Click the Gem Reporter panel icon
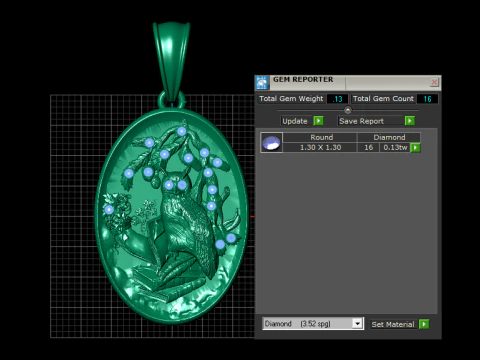This screenshot has width=480, height=360. click(x=262, y=83)
